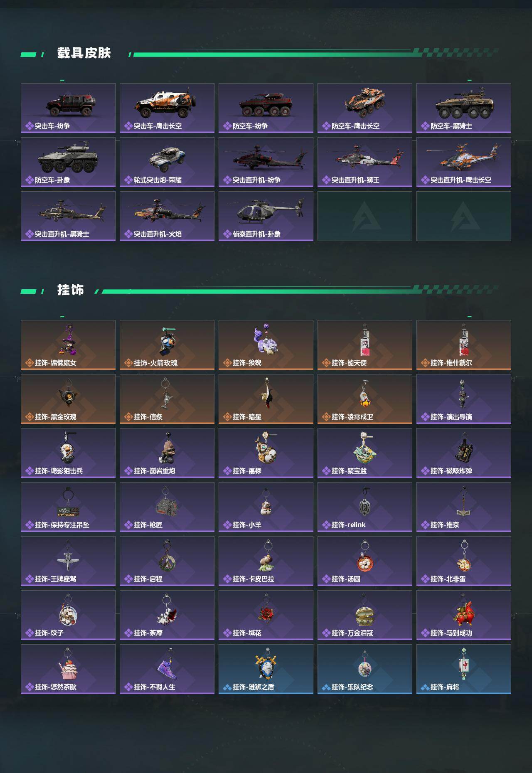Select the 挂饰-麻将 mahjong tile charm
The height and width of the screenshot is (773, 532).
(464, 669)
